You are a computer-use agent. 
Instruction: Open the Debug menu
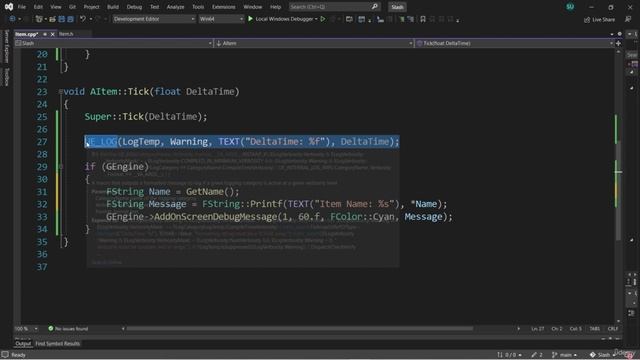pos(134,7)
